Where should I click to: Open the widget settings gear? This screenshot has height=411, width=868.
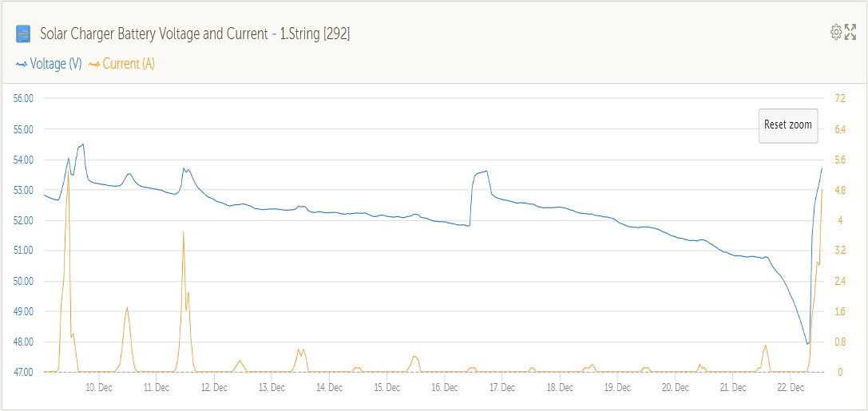pyautogui.click(x=836, y=32)
